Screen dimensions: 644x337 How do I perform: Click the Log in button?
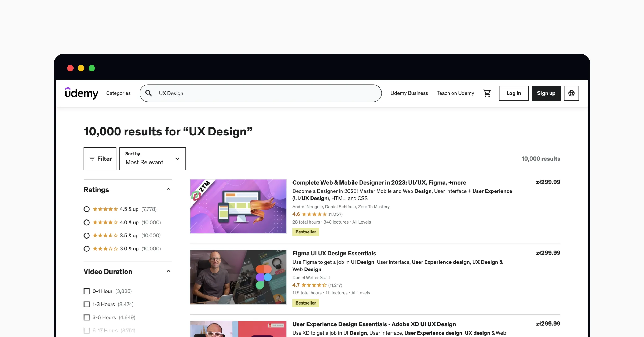tap(514, 93)
